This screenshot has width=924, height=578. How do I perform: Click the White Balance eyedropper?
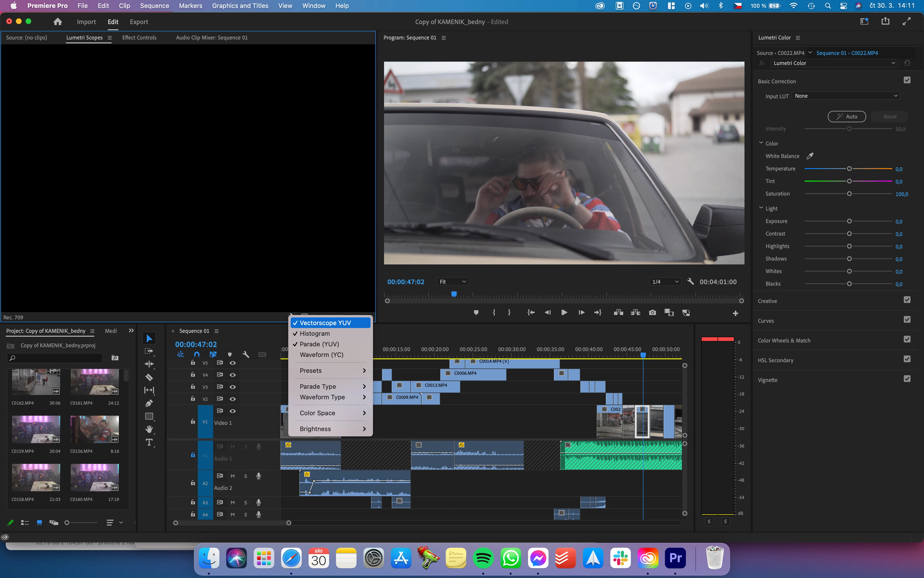click(810, 156)
